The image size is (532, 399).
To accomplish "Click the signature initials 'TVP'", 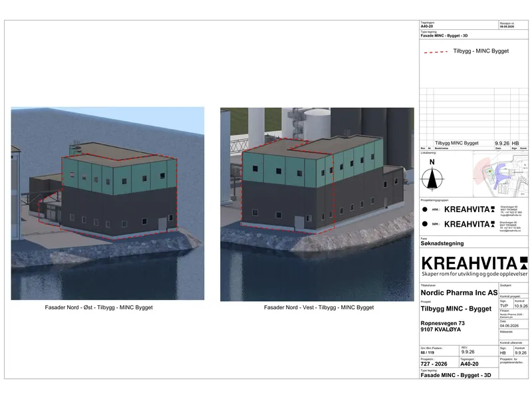I will click(x=504, y=306).
